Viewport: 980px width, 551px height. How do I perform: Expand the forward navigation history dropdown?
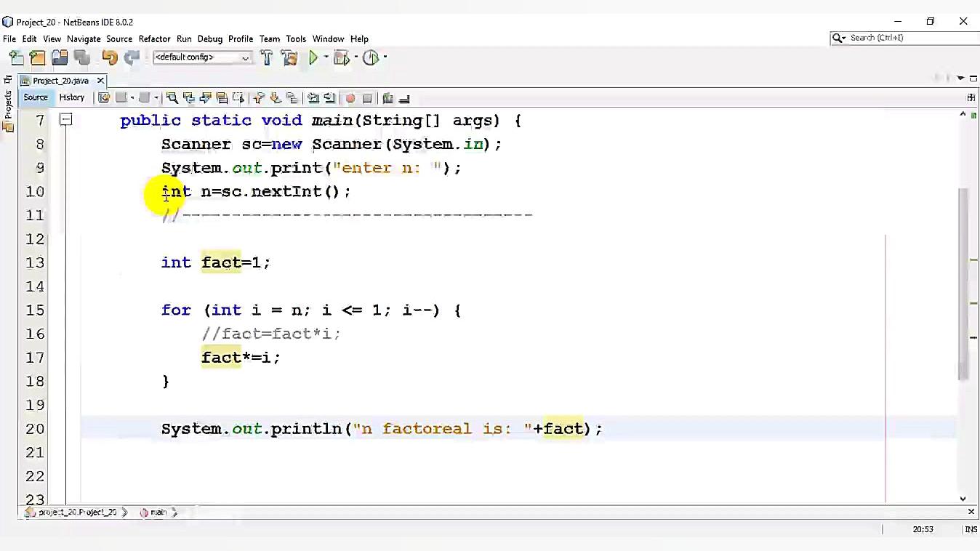click(x=155, y=98)
